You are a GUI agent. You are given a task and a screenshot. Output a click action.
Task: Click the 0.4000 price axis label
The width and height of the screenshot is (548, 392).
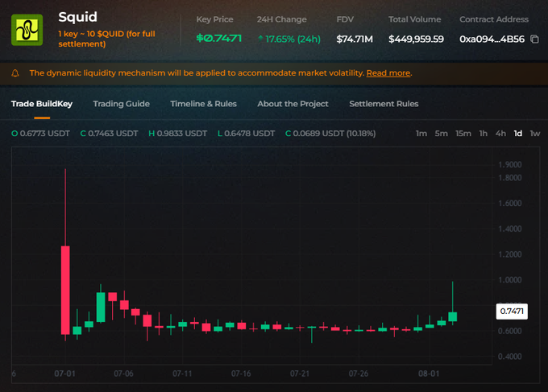click(x=510, y=357)
